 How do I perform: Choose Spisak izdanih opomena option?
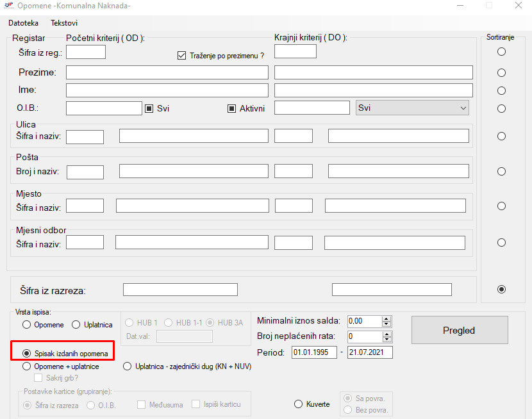tap(27, 353)
